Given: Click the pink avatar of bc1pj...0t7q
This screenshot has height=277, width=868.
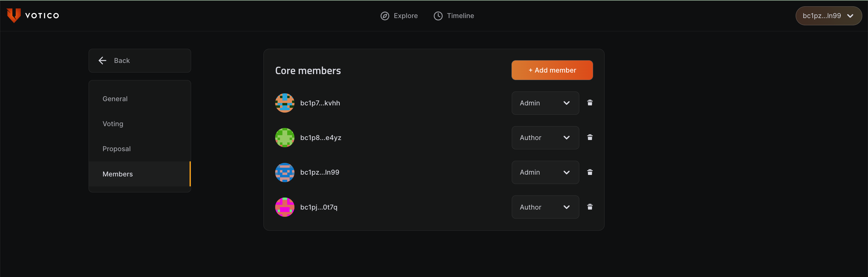Looking at the screenshot, I should tap(285, 207).
